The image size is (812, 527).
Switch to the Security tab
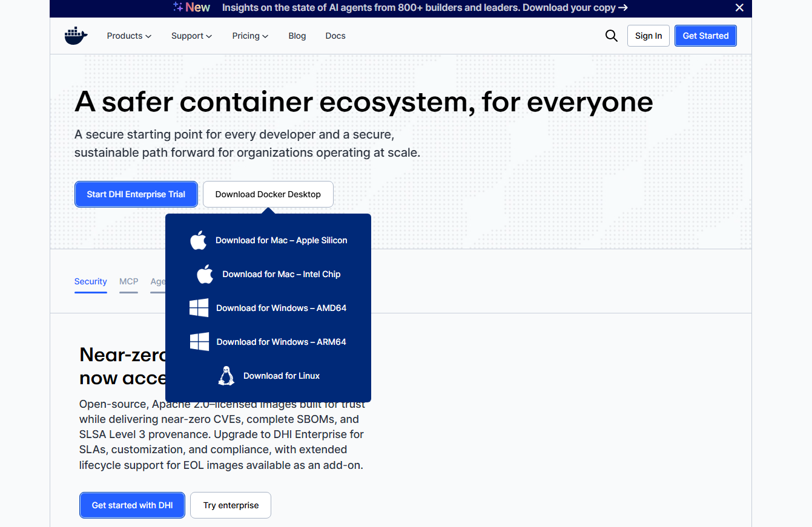(x=91, y=282)
